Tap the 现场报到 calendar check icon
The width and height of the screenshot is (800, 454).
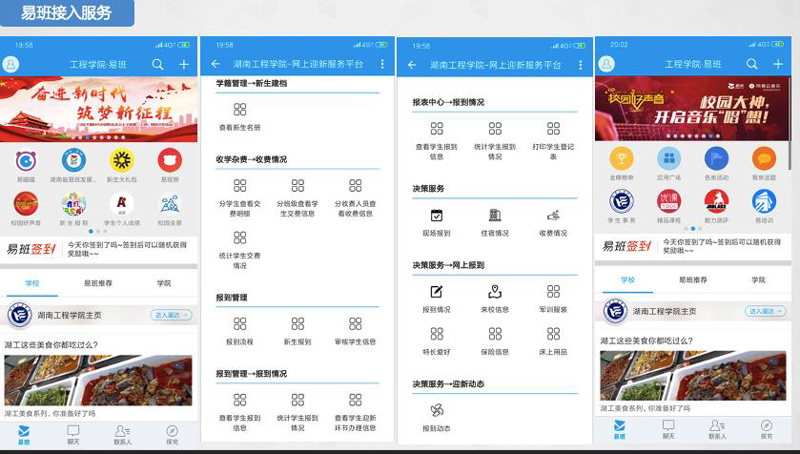point(436,216)
